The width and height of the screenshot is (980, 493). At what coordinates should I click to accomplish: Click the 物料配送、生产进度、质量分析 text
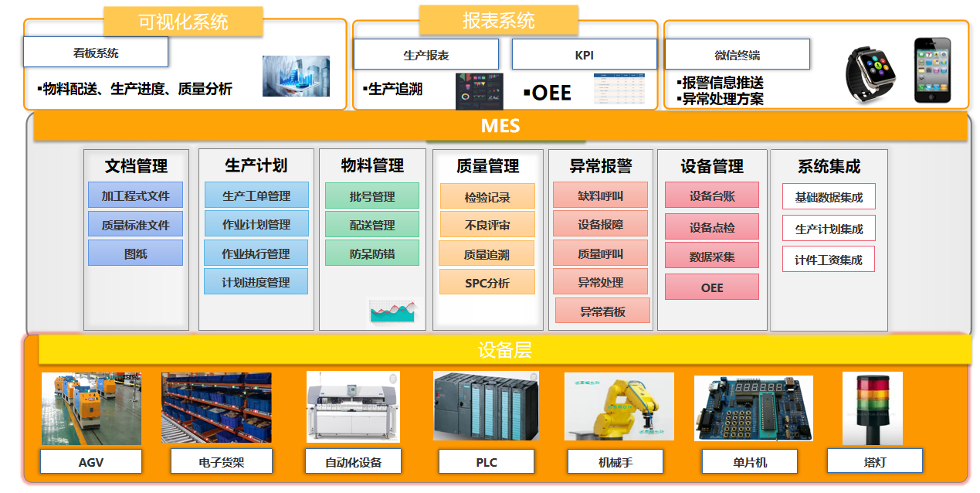pos(137,89)
